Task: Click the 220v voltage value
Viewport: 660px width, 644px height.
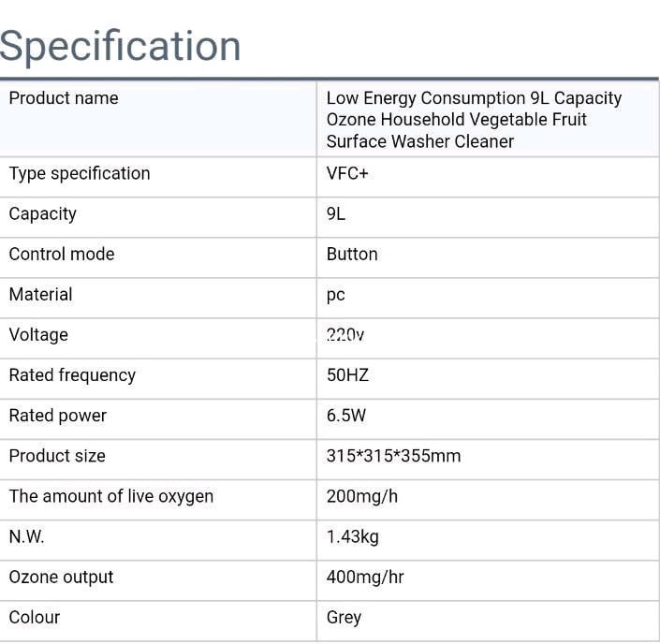Action: 345,335
